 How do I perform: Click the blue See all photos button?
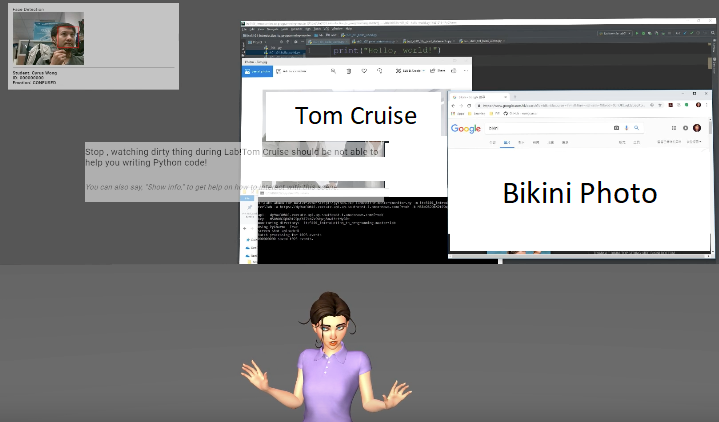257,72
